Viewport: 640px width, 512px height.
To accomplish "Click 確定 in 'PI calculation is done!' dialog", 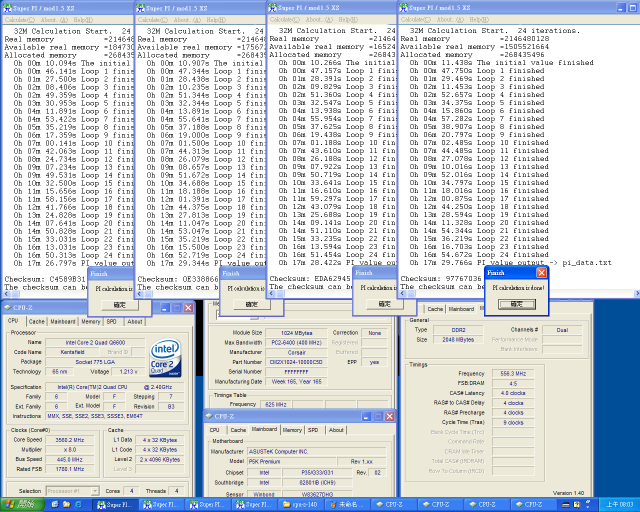I will tap(517, 304).
